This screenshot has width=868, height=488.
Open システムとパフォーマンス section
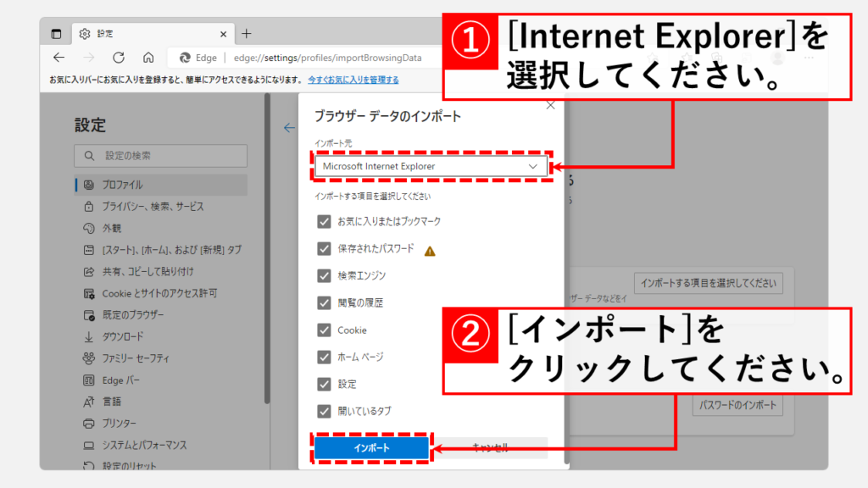144,445
